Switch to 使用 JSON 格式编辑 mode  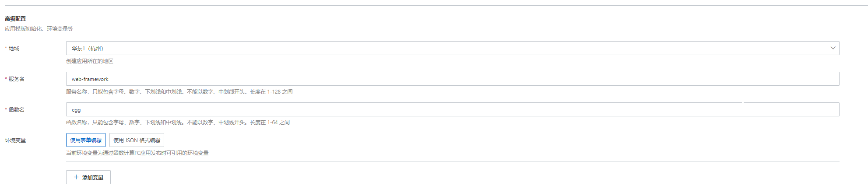pyautogui.click(x=137, y=140)
